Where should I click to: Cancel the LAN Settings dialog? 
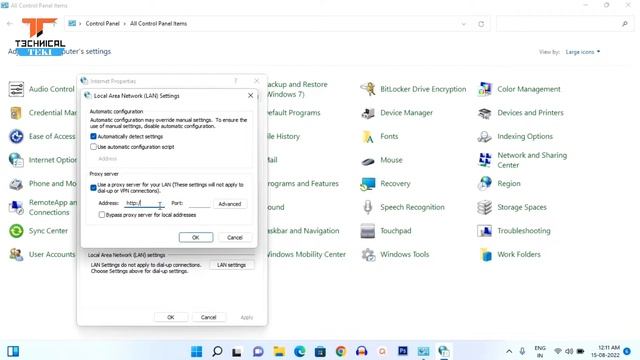(x=235, y=237)
